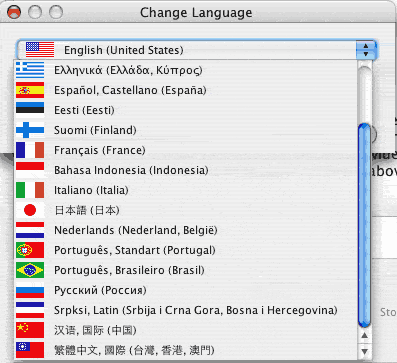Click the Greek flag icon
Viewport: 397px width, 363px height.
30,70
